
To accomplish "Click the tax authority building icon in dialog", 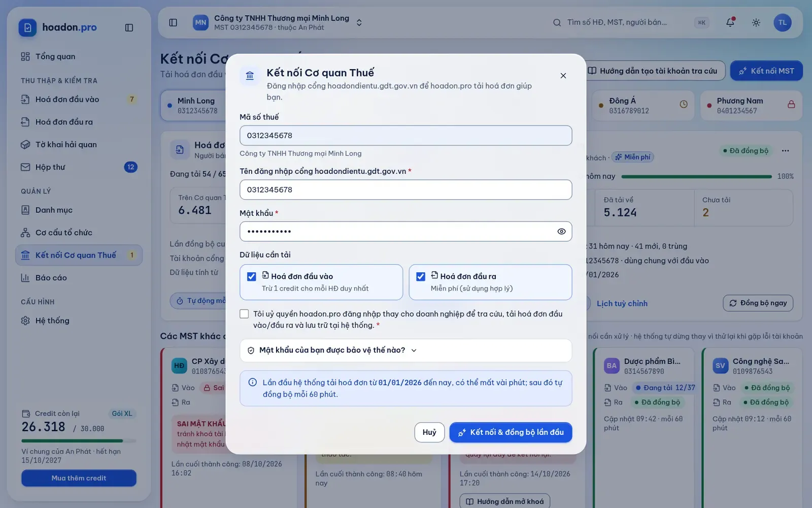I will tap(250, 76).
